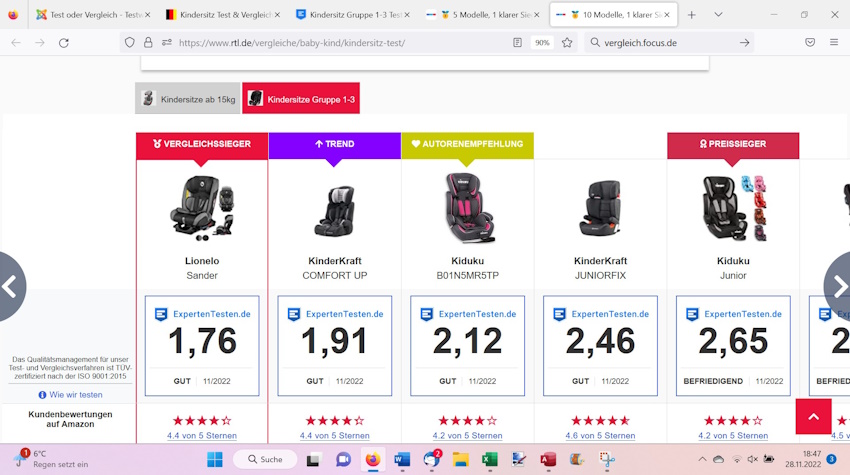850x475 pixels.
Task: Open the Firefox application menu
Action: pos(834,42)
